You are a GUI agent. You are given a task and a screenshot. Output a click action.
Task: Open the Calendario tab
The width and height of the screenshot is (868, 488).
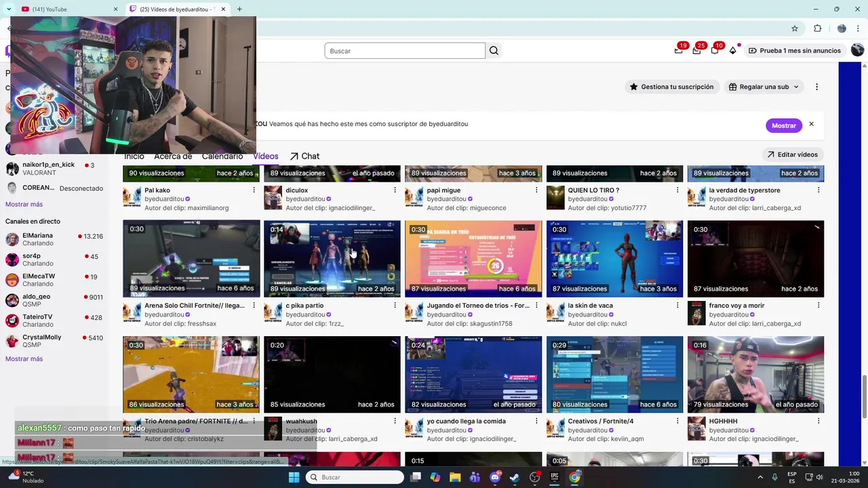point(222,156)
